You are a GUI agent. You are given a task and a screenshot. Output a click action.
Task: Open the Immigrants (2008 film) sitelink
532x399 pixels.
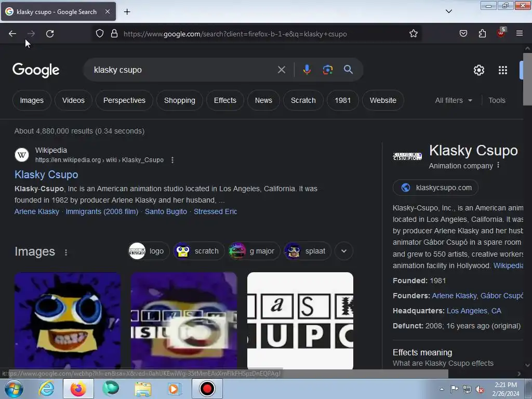102,211
